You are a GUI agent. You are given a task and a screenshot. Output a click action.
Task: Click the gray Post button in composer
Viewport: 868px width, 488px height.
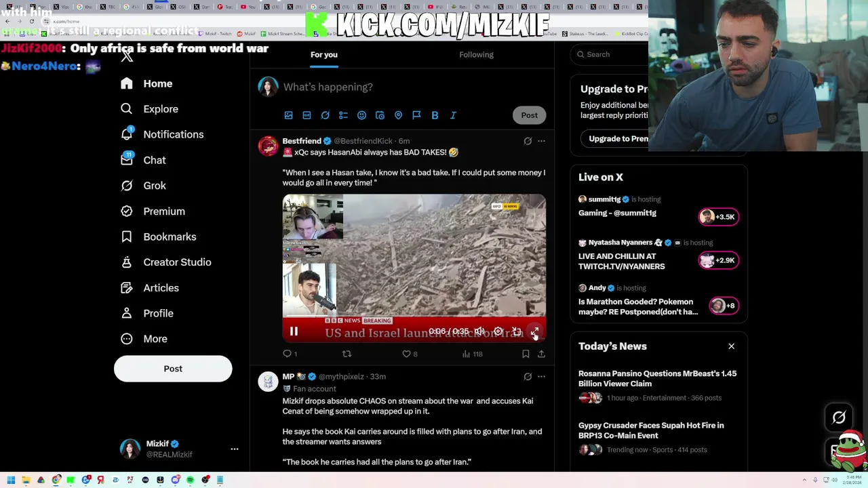pyautogui.click(x=529, y=115)
